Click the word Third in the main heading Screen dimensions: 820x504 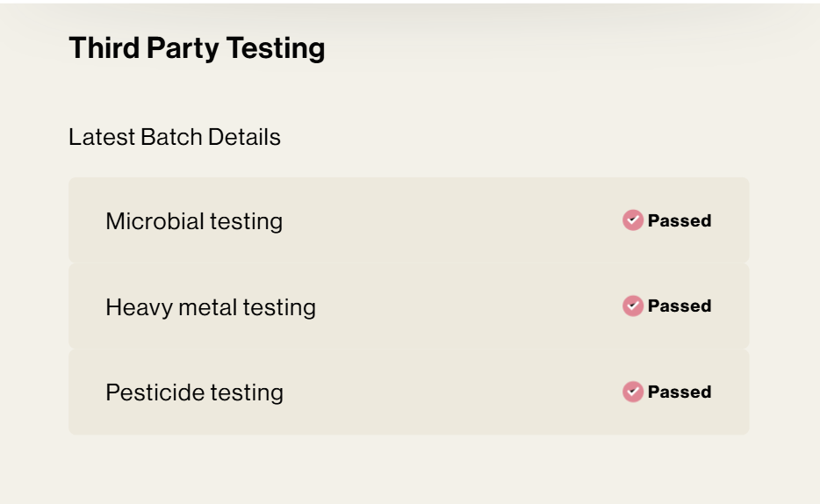click(104, 47)
